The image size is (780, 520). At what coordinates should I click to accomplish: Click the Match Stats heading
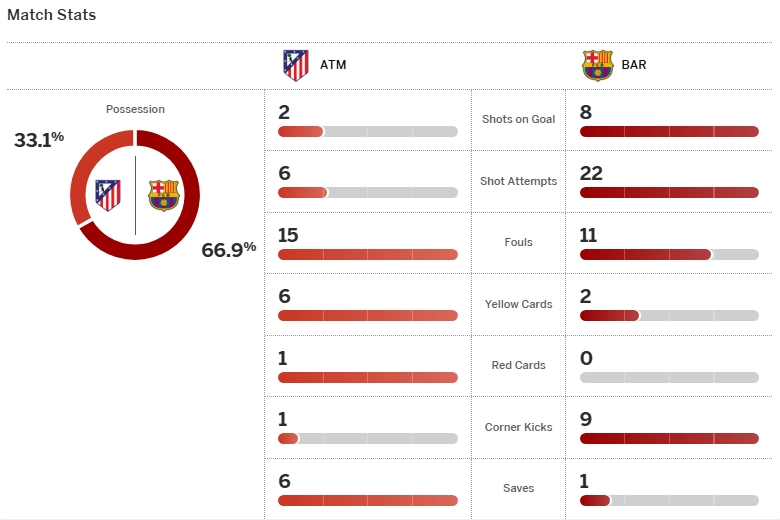(52, 16)
